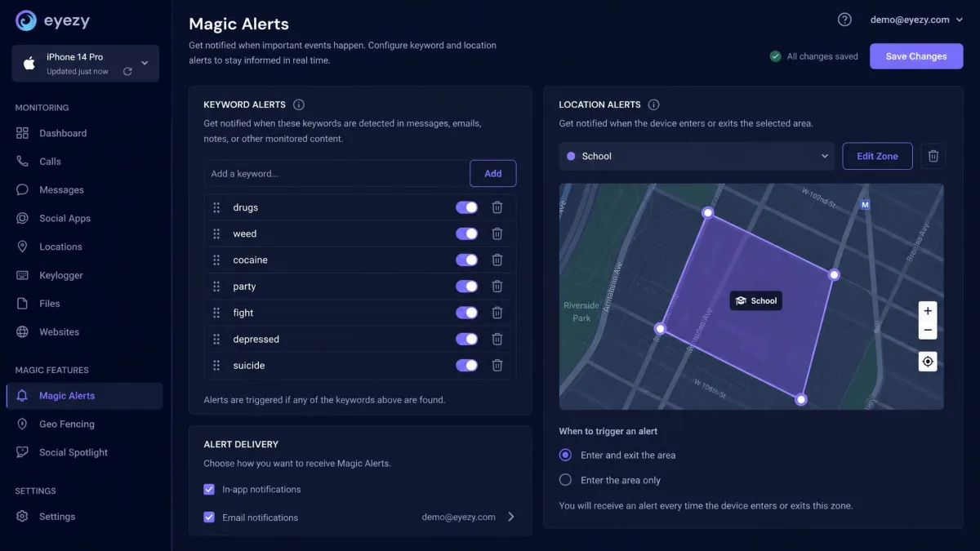Expand email notification address settings chevron
The image size is (980, 551).
point(511,517)
